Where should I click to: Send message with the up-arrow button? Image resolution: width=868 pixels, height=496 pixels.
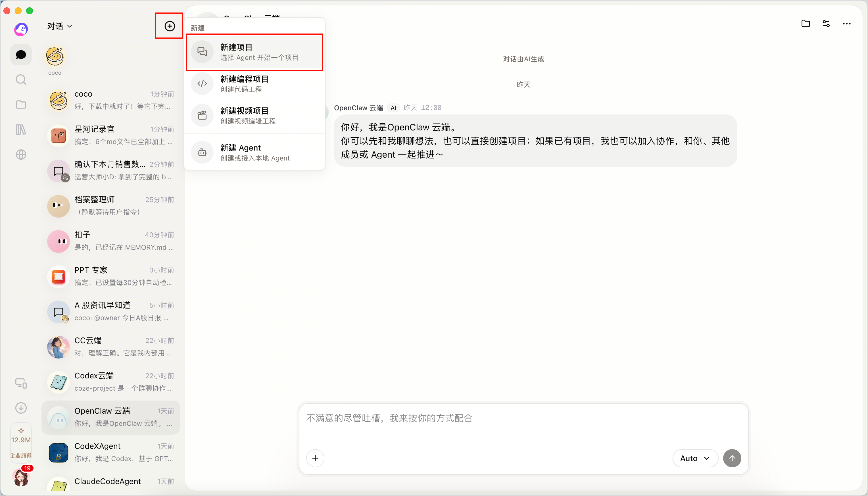click(x=732, y=458)
